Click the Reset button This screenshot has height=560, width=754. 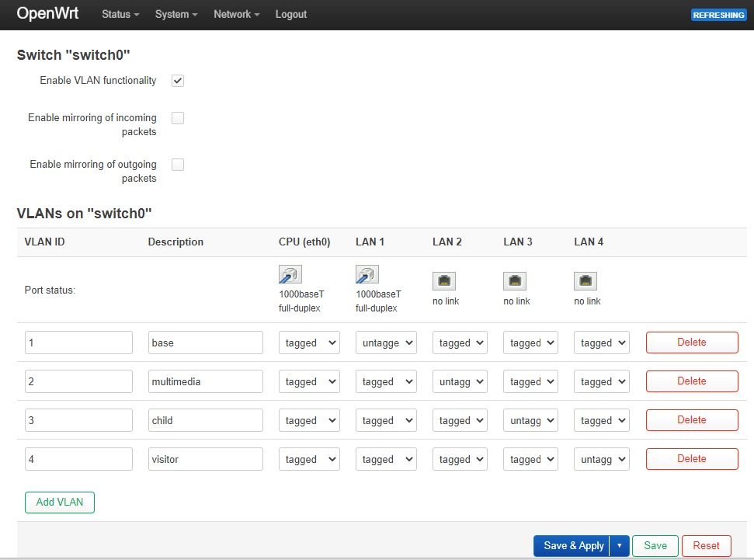(x=707, y=546)
